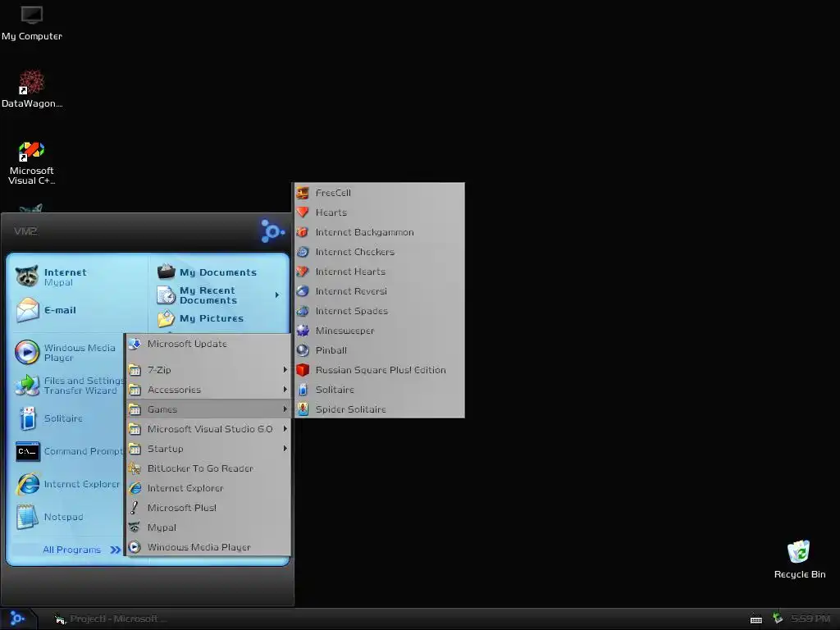The width and height of the screenshot is (840, 630).
Task: Open Command Prompt from Start menu
Action: pos(69,452)
